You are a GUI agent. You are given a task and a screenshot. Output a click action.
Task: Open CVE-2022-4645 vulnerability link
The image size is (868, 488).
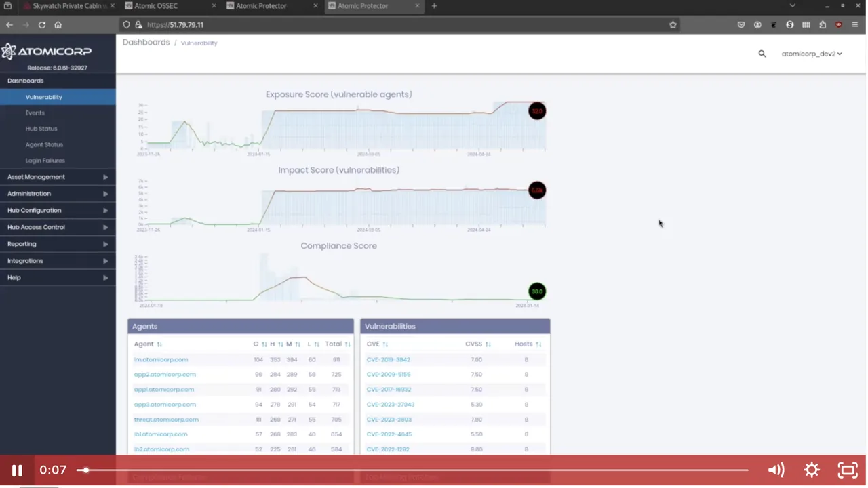[x=389, y=434]
